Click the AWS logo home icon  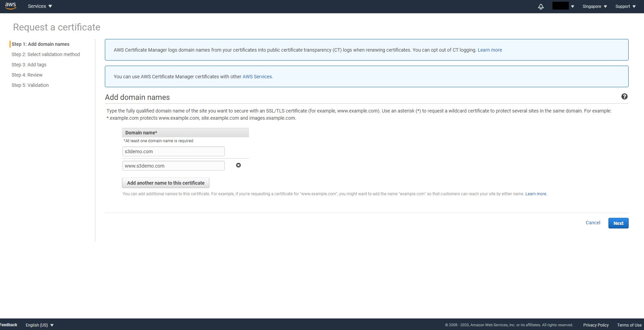coord(11,6)
